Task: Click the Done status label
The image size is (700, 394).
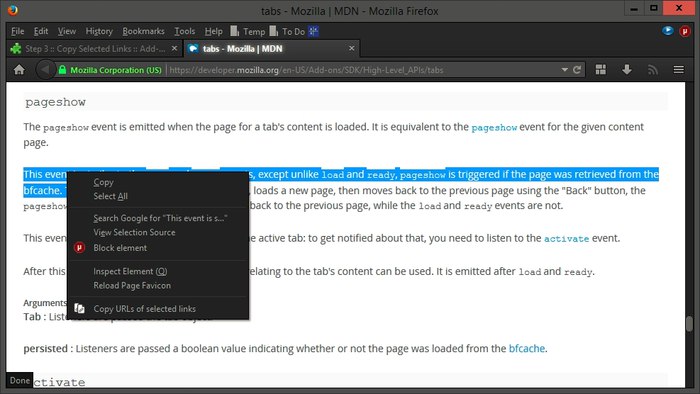Action: 20,381
